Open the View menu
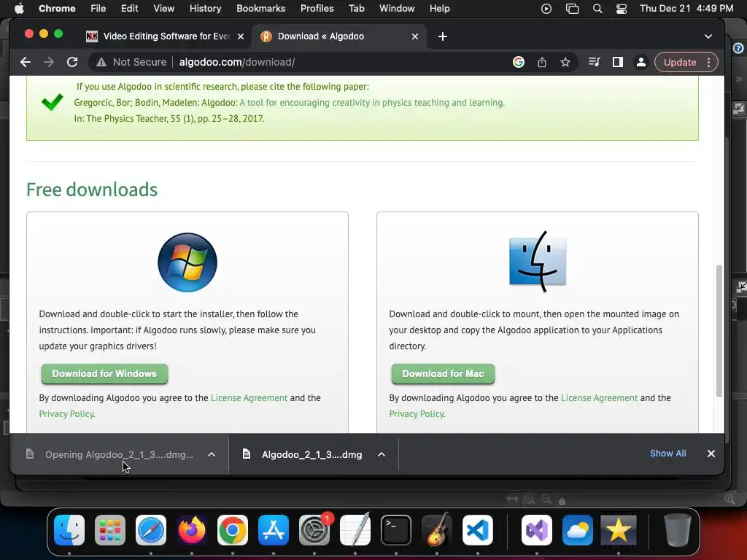Image resolution: width=747 pixels, height=560 pixels. click(x=164, y=8)
